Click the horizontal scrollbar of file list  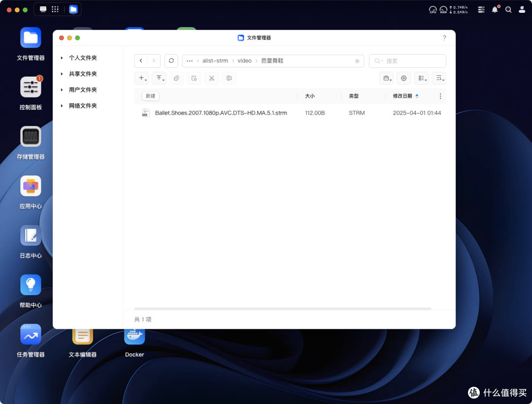click(283, 309)
